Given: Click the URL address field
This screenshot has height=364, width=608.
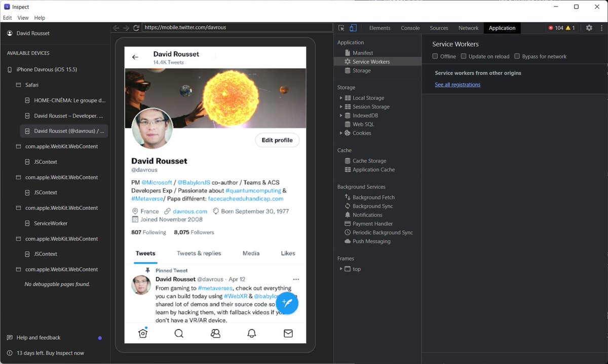Looking at the screenshot, I should coord(237,28).
